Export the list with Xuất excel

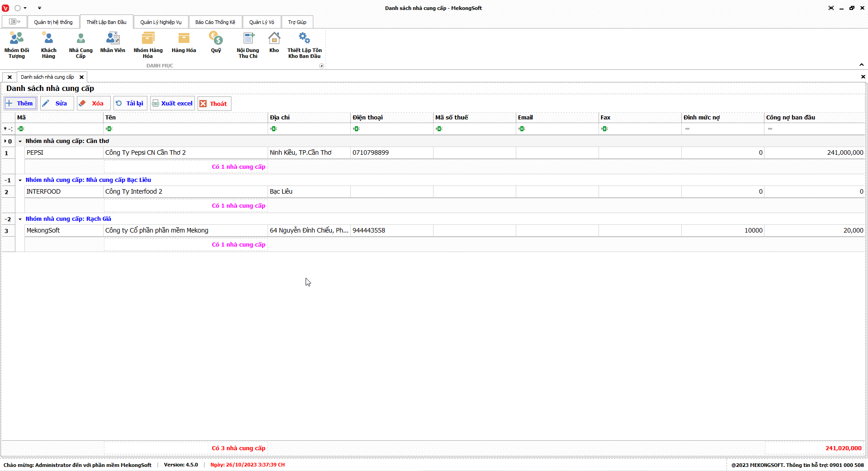tap(172, 104)
